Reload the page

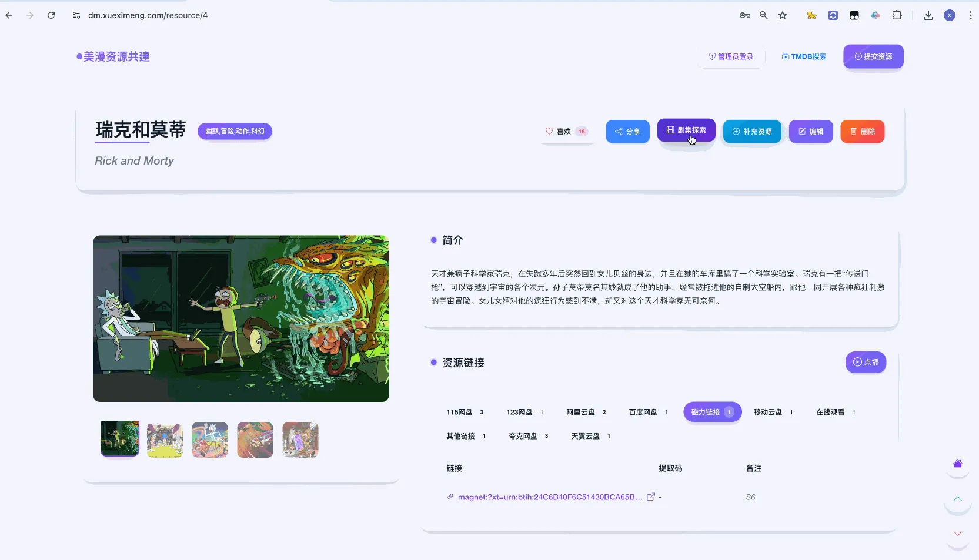click(x=51, y=15)
